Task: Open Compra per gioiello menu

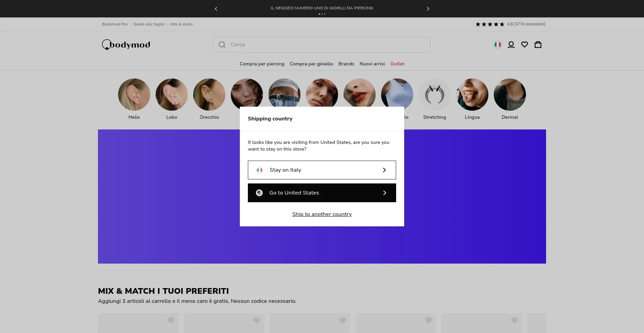Action: 311,64
